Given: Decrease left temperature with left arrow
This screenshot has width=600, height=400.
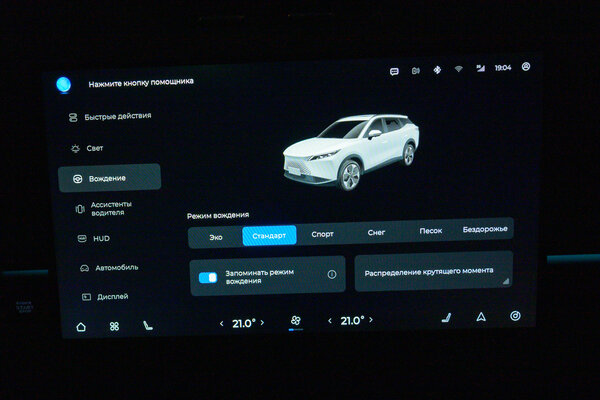Looking at the screenshot, I should 222,324.
